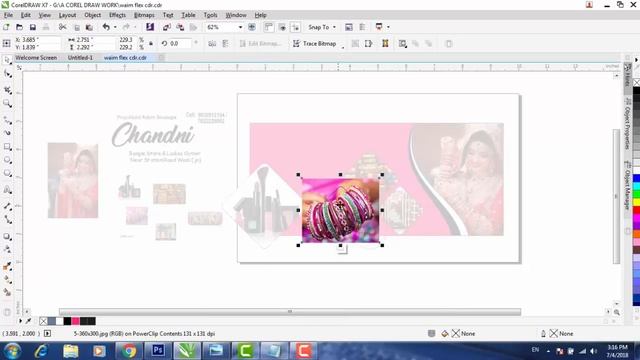The image size is (640, 360).
Task: Switch to the Untitled-1 document tab
Action: pos(80,58)
